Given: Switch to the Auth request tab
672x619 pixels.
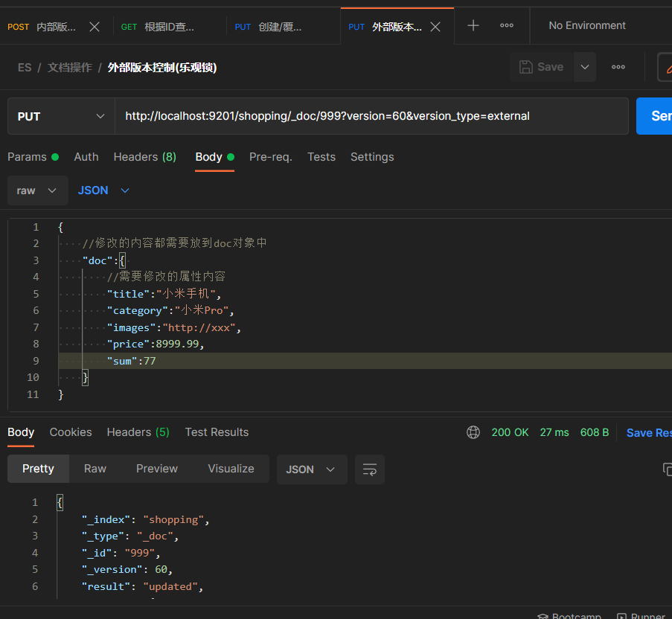Looking at the screenshot, I should 86,157.
